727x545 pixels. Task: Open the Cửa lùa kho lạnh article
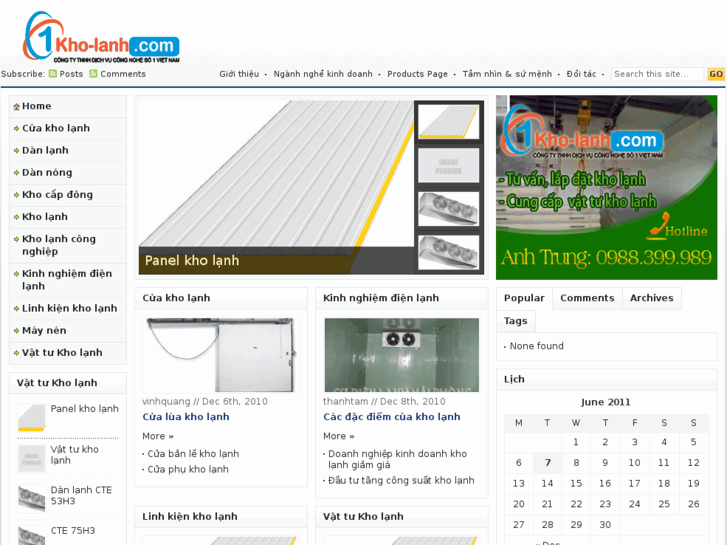[186, 417]
